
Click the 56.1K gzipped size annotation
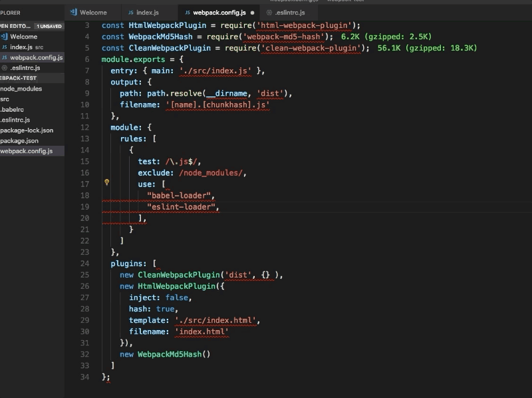pyautogui.click(x=427, y=48)
